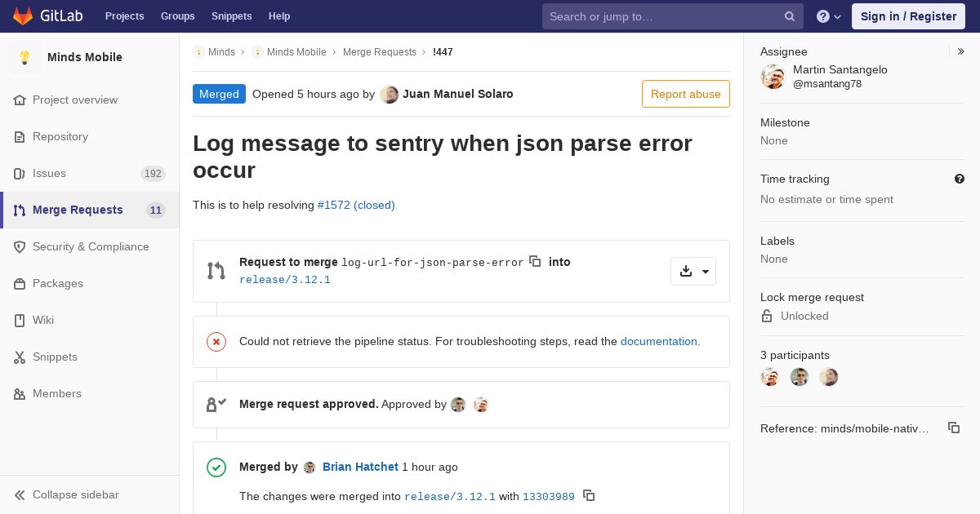Click the GitLab fox logo
980x514 pixels.
click(23, 16)
